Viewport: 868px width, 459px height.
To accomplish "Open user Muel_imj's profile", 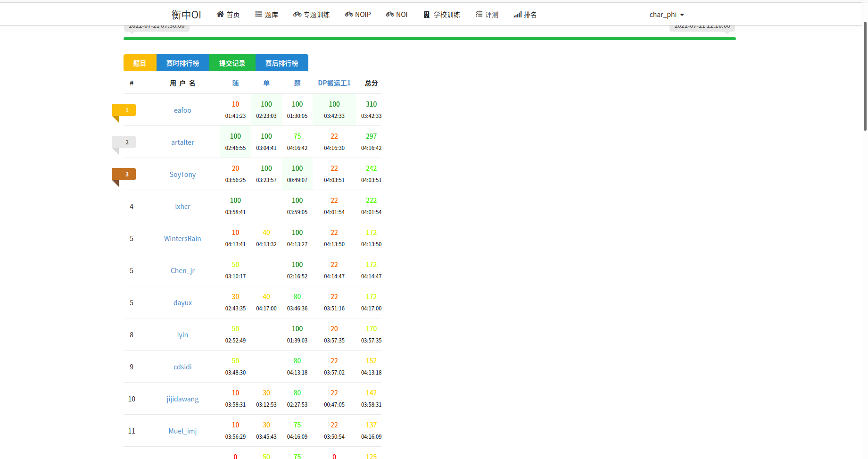I will click(x=182, y=431).
